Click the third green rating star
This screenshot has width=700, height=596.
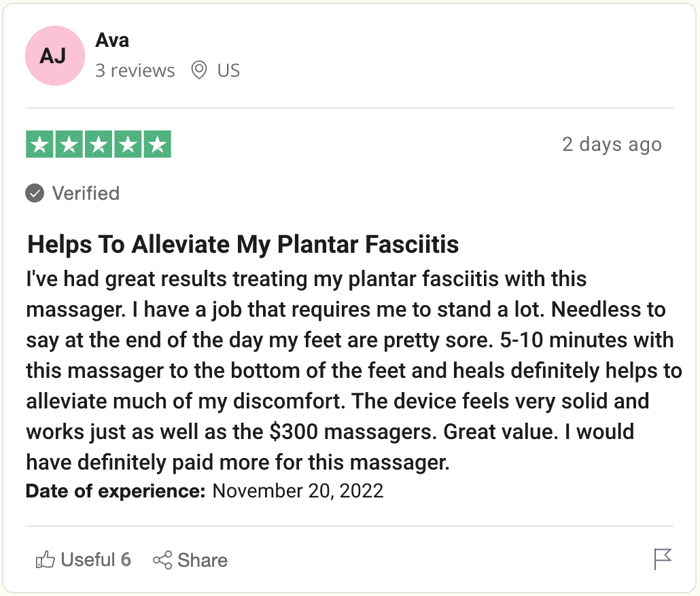tap(99, 144)
